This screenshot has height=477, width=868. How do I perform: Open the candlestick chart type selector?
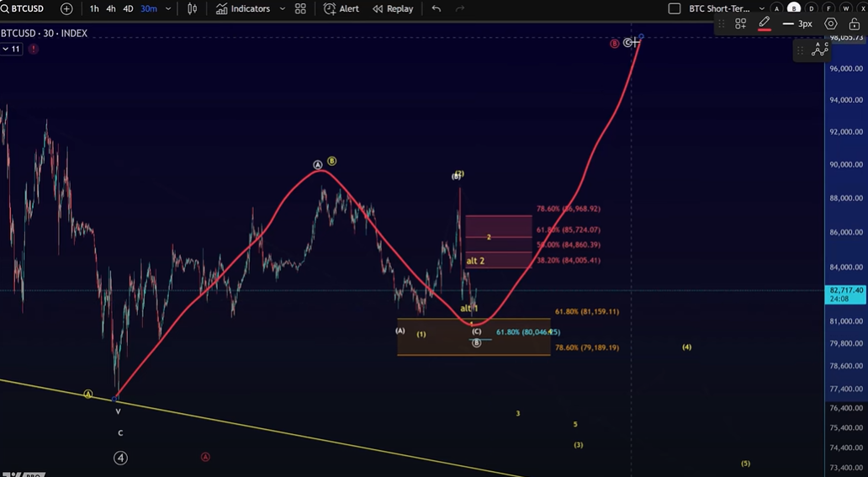pyautogui.click(x=192, y=9)
